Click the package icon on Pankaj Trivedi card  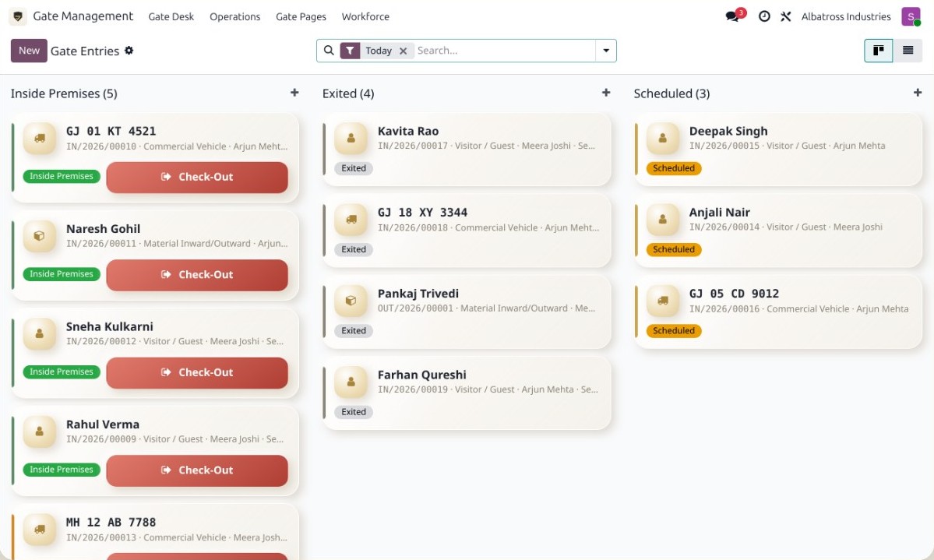click(351, 301)
